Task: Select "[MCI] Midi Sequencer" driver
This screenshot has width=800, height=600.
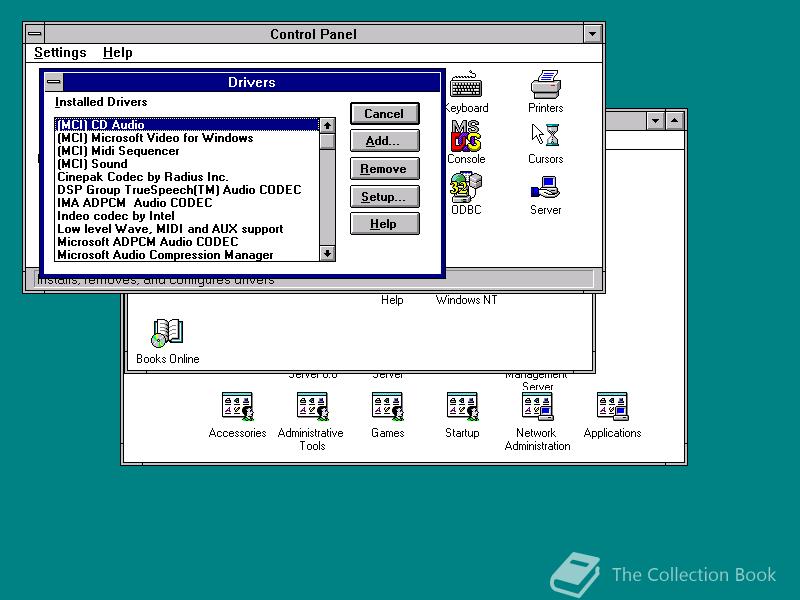Action: [187, 151]
